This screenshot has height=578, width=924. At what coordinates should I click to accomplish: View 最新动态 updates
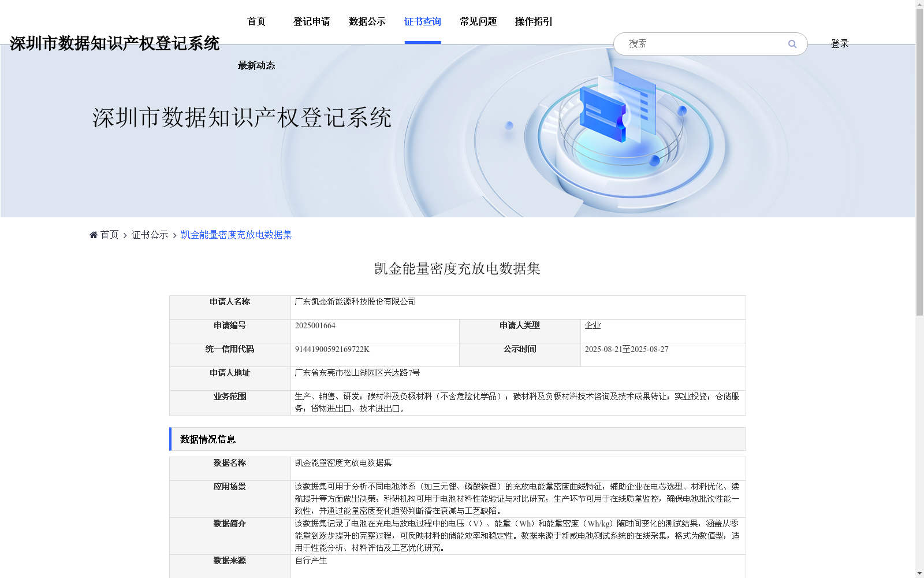(x=256, y=65)
